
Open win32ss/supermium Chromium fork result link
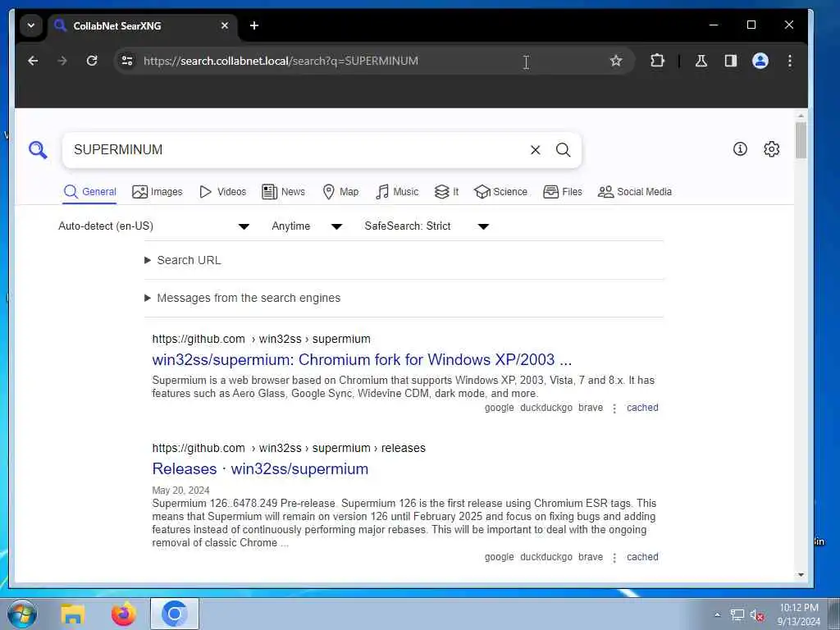(x=362, y=359)
